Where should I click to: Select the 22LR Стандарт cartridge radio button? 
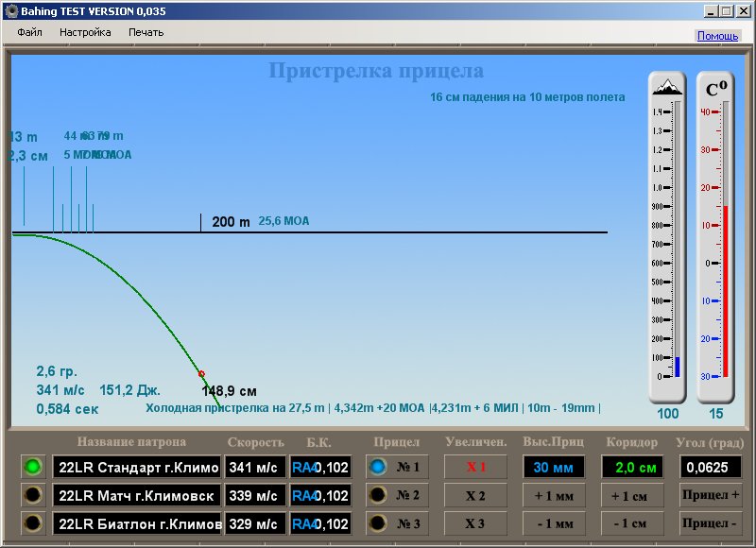click(x=33, y=467)
